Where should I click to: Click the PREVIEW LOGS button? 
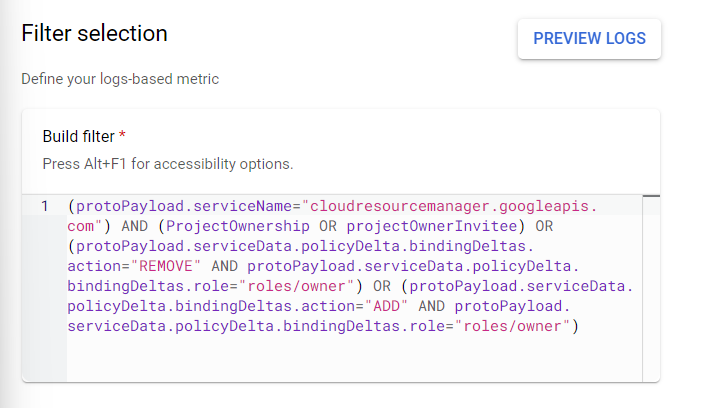point(589,39)
